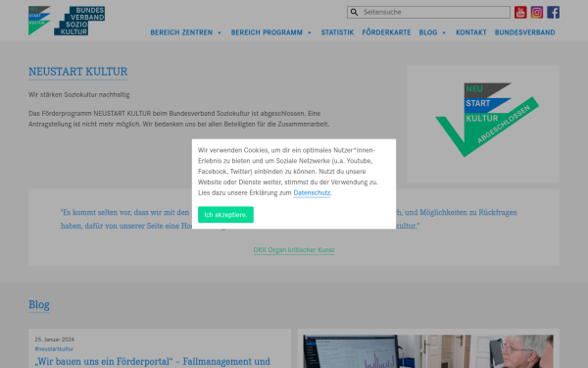Open the YouTube social icon
The width and height of the screenshot is (588, 368).
(x=520, y=13)
